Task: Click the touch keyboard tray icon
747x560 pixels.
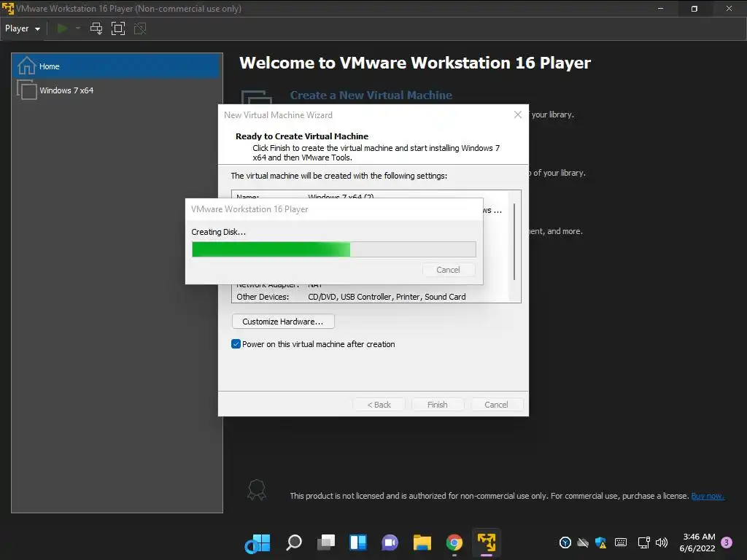Action: coord(621,542)
